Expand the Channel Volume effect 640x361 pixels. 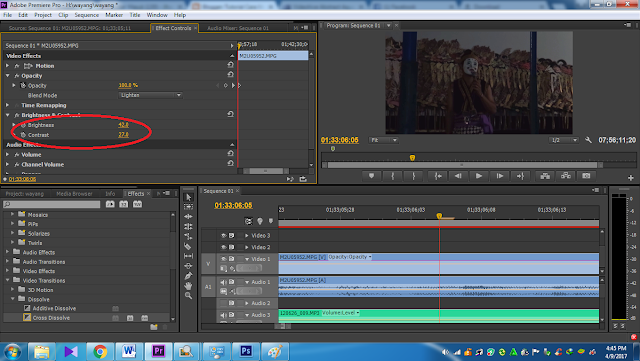pos(7,164)
